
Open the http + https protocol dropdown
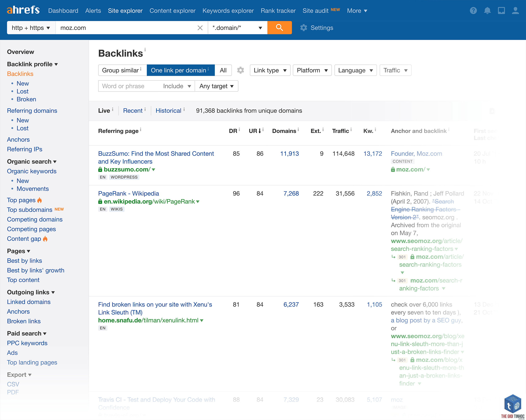(31, 28)
